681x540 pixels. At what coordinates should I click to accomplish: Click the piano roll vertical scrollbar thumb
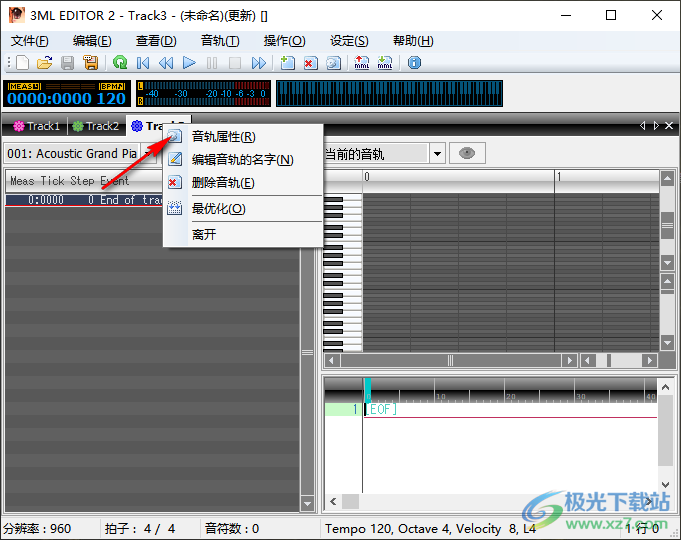(x=667, y=225)
